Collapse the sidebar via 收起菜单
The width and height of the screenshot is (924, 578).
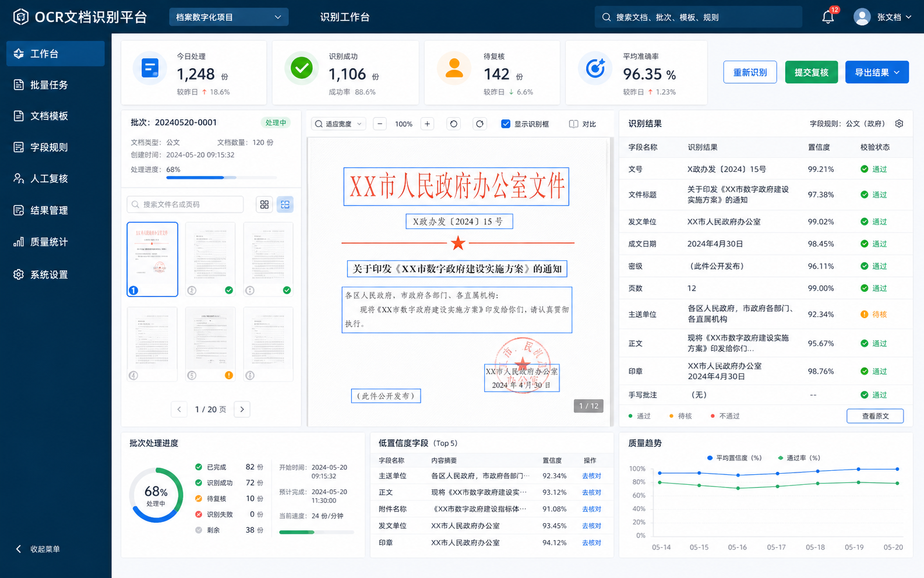click(x=38, y=549)
